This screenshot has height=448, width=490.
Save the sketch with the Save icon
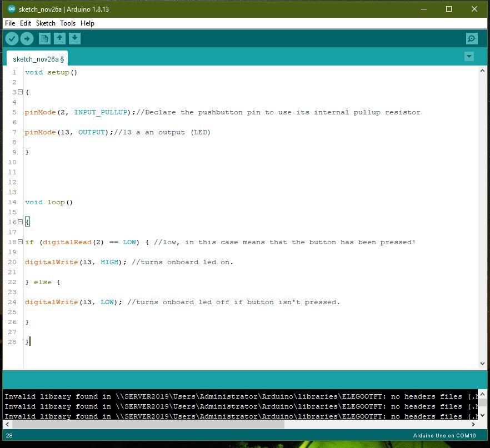[74, 39]
